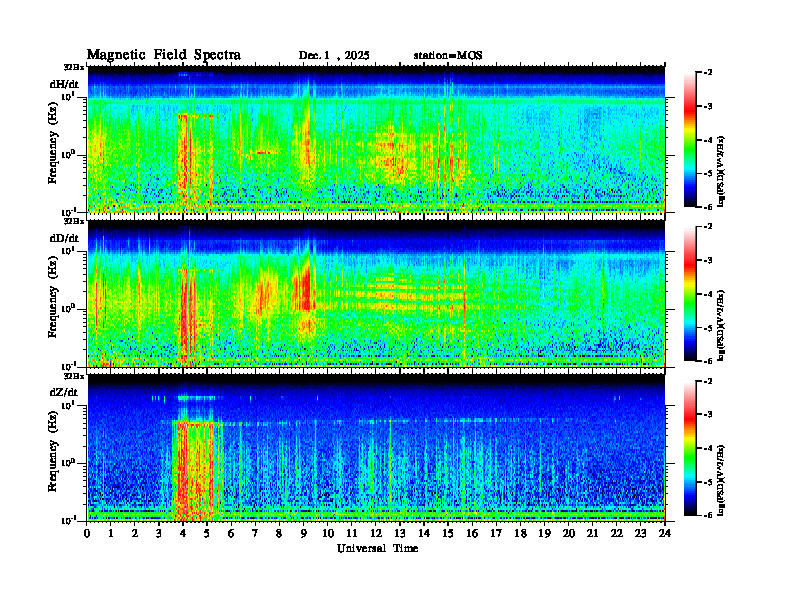Image resolution: width=792 pixels, height=612 pixels.
Task: Click the '-6' tick of dZ/dt color scale
Action: 709,515
